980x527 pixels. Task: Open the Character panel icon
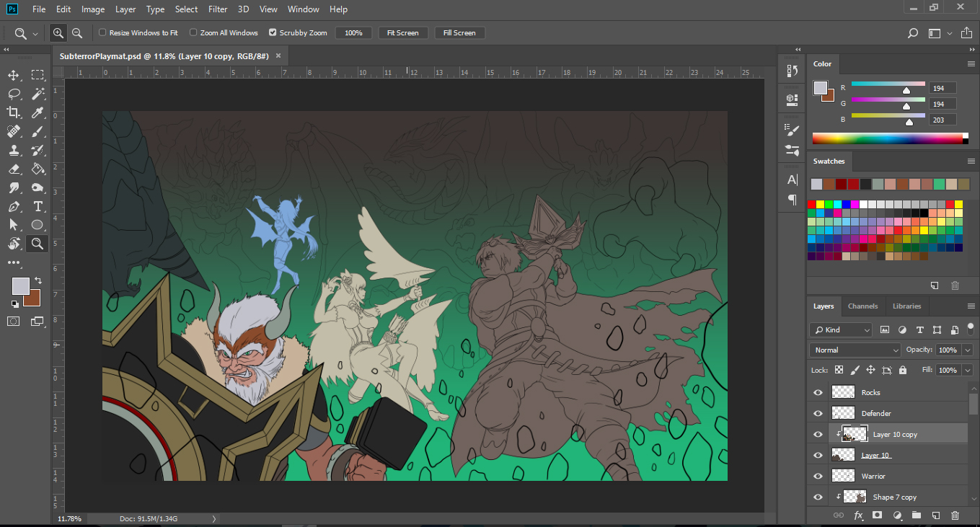click(x=792, y=179)
